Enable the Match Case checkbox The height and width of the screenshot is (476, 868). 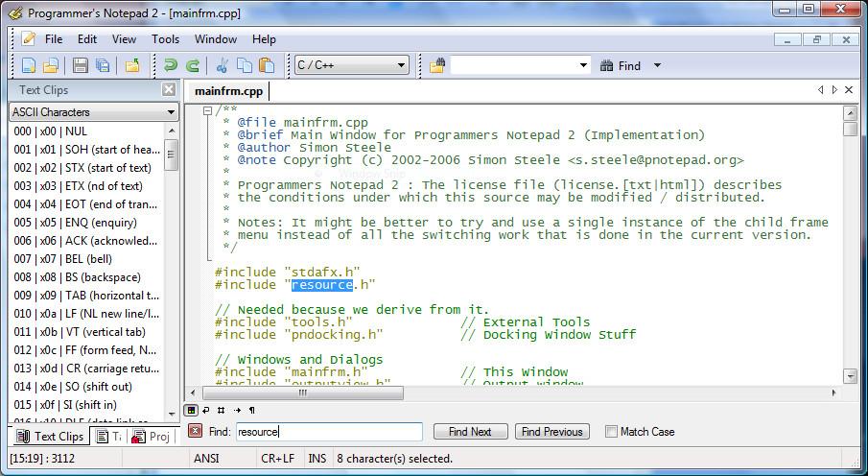click(x=611, y=432)
